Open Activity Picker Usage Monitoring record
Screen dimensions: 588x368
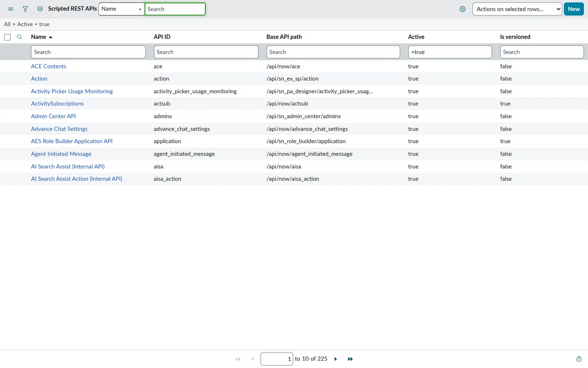pos(72,91)
